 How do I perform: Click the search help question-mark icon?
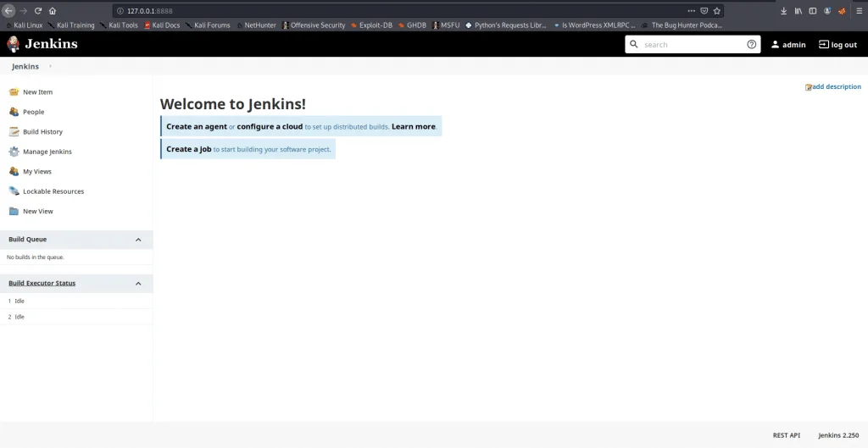(x=751, y=44)
